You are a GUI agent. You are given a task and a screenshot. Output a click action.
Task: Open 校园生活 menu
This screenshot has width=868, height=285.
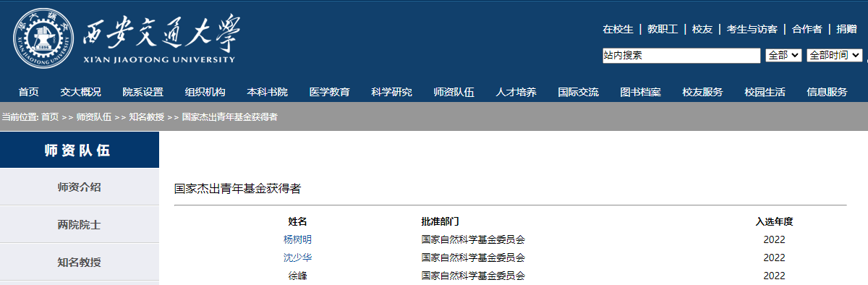click(x=765, y=92)
